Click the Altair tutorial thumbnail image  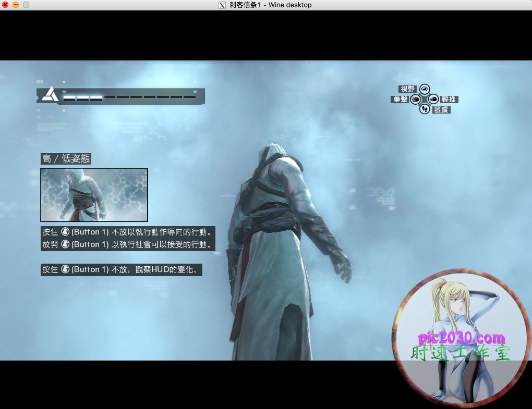[x=94, y=194]
